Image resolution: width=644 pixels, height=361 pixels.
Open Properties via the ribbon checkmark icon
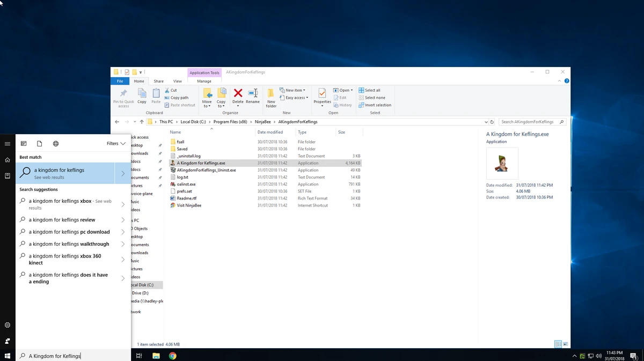(x=322, y=93)
